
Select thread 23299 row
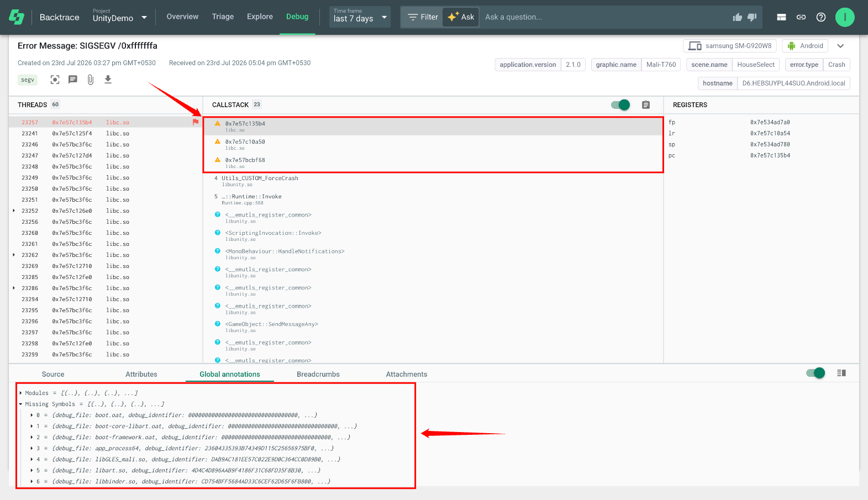coord(105,354)
